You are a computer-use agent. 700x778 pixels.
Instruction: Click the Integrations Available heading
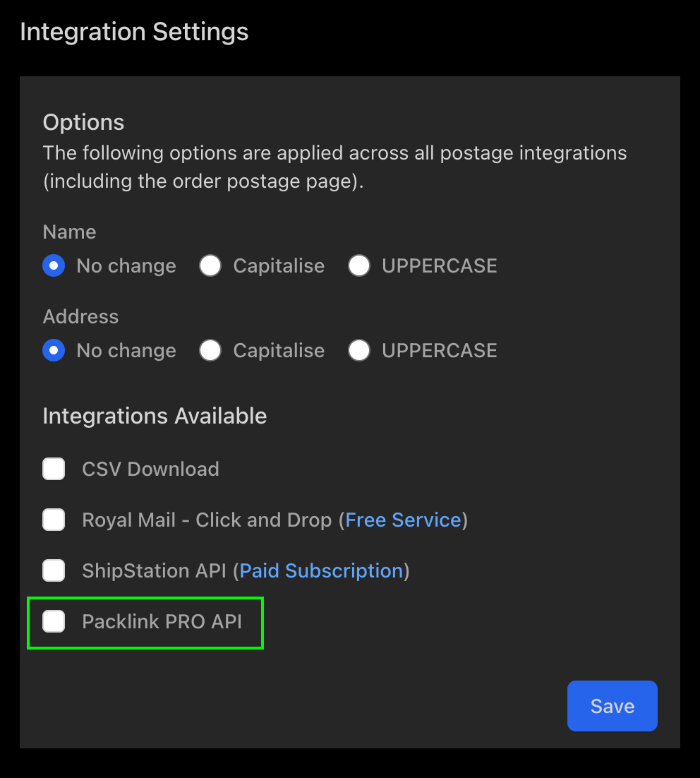155,416
